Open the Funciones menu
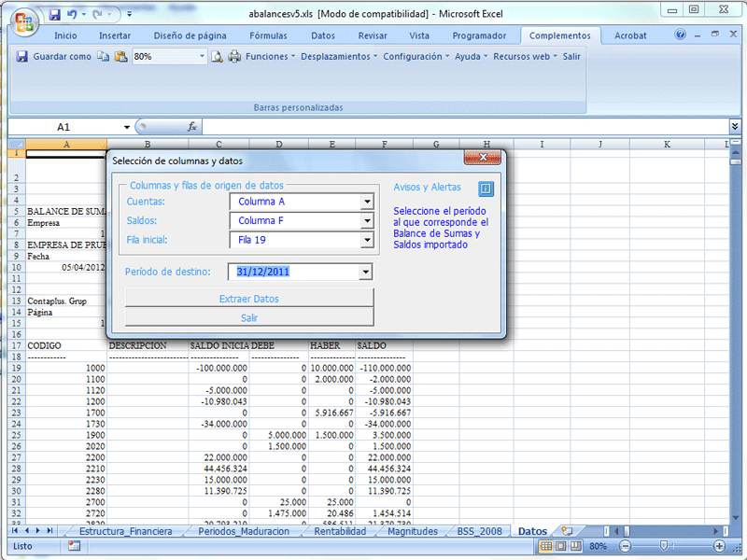This screenshot has height=560, width=747. [270, 56]
